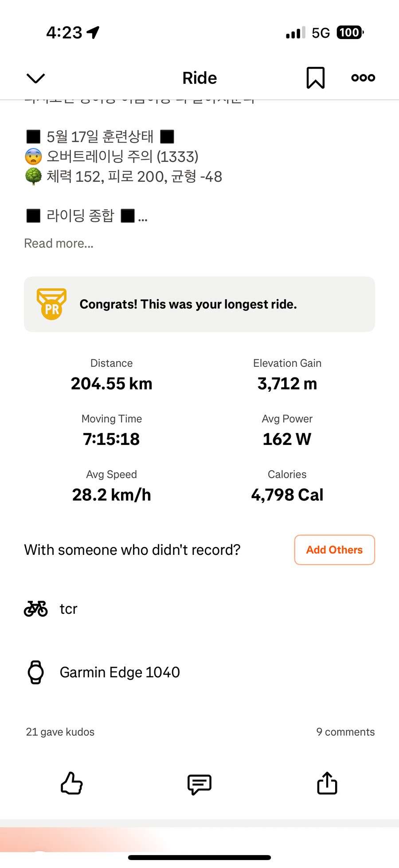Image resolution: width=399 pixels, height=868 pixels.
Task: Select the tcr bike entry
Action: 199,609
